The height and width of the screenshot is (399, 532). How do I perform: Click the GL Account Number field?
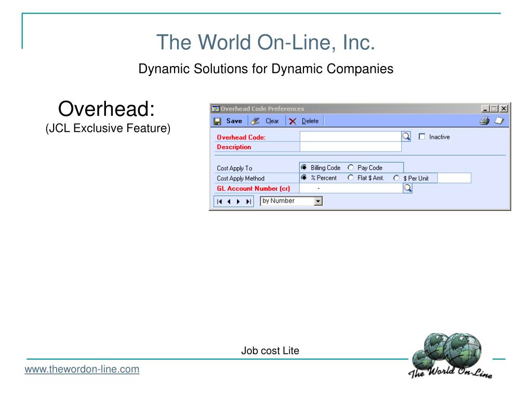click(x=351, y=188)
